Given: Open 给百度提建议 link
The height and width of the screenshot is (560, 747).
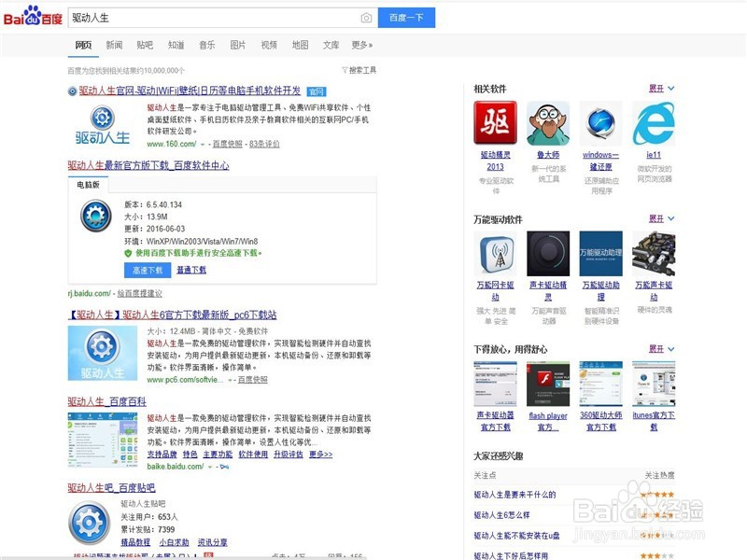Looking at the screenshot, I should [x=139, y=293].
